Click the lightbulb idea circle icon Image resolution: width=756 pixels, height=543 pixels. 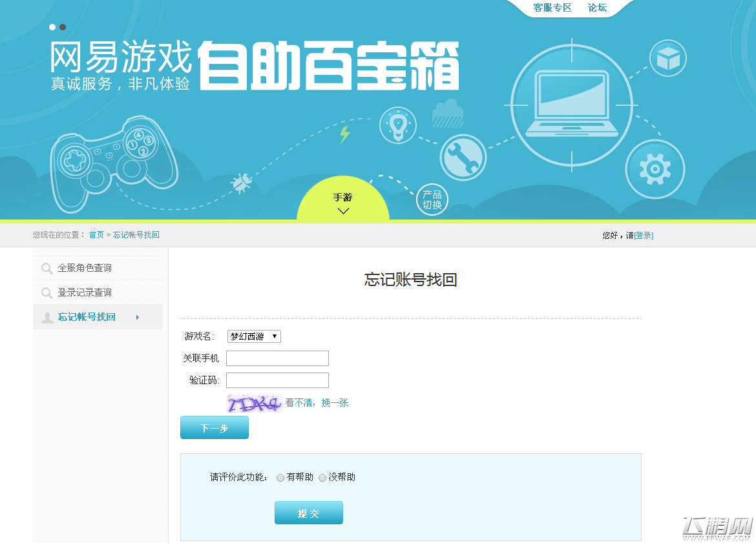point(398,125)
